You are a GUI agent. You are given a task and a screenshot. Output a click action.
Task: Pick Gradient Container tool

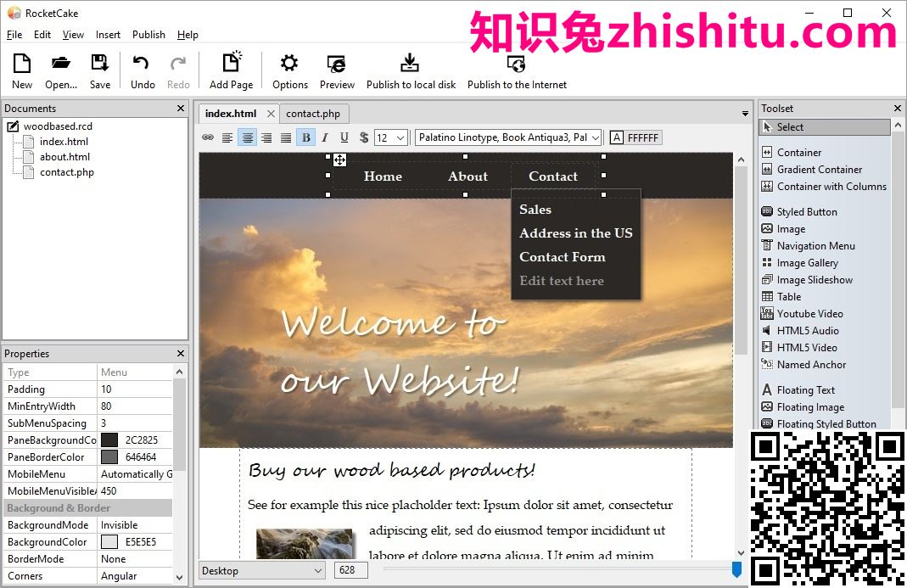812,169
